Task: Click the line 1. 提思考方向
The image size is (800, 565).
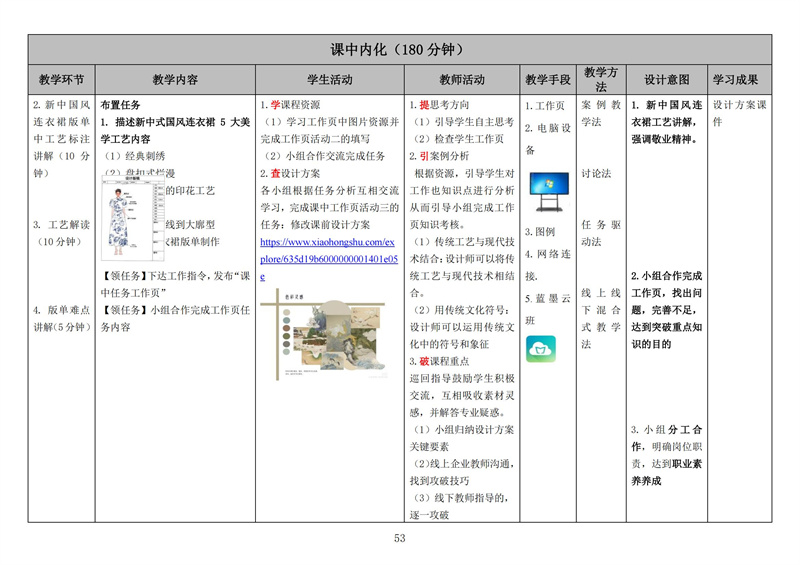Action: coord(439,105)
